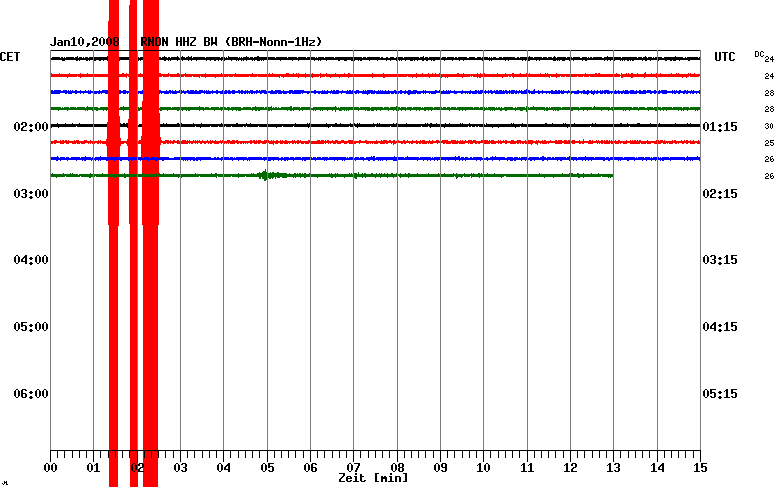The height and width of the screenshot is (494, 780).
Task: Click the CET time label 03:00
Action: 31,194
